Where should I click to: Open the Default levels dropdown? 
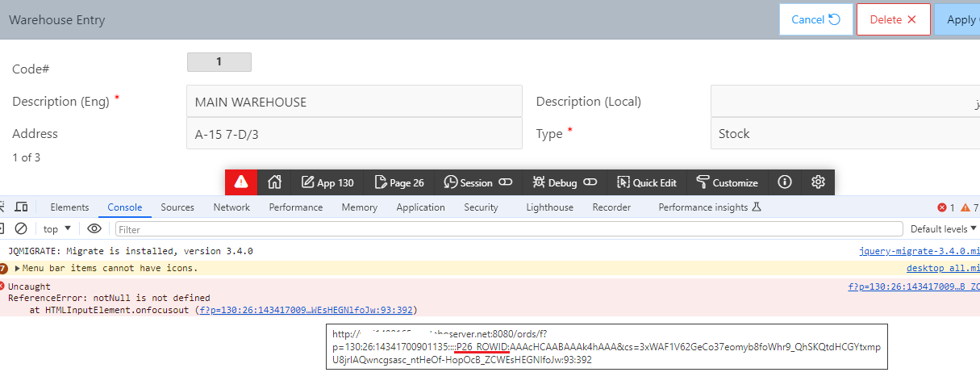pos(944,229)
